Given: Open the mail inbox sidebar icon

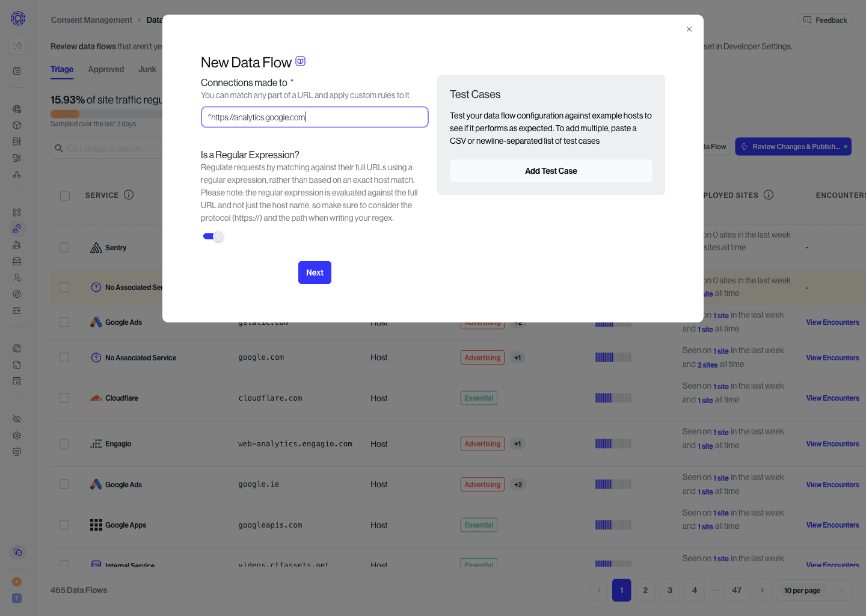Looking at the screenshot, I should click(17, 261).
